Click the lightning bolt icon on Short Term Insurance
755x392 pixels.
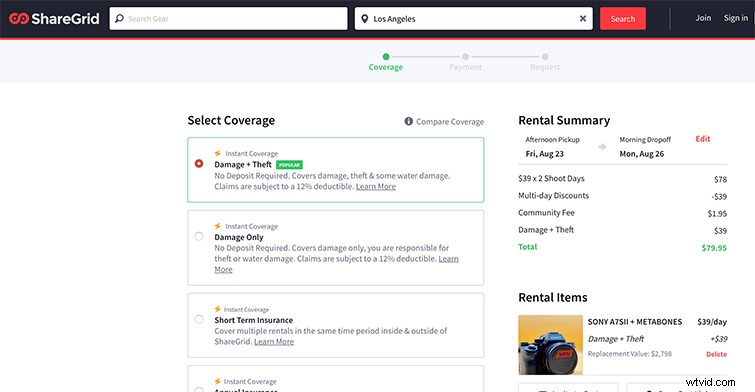click(x=218, y=309)
